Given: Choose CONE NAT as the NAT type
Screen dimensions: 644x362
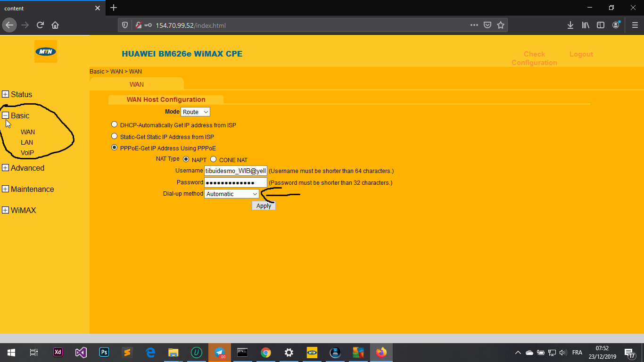Looking at the screenshot, I should click(x=213, y=159).
